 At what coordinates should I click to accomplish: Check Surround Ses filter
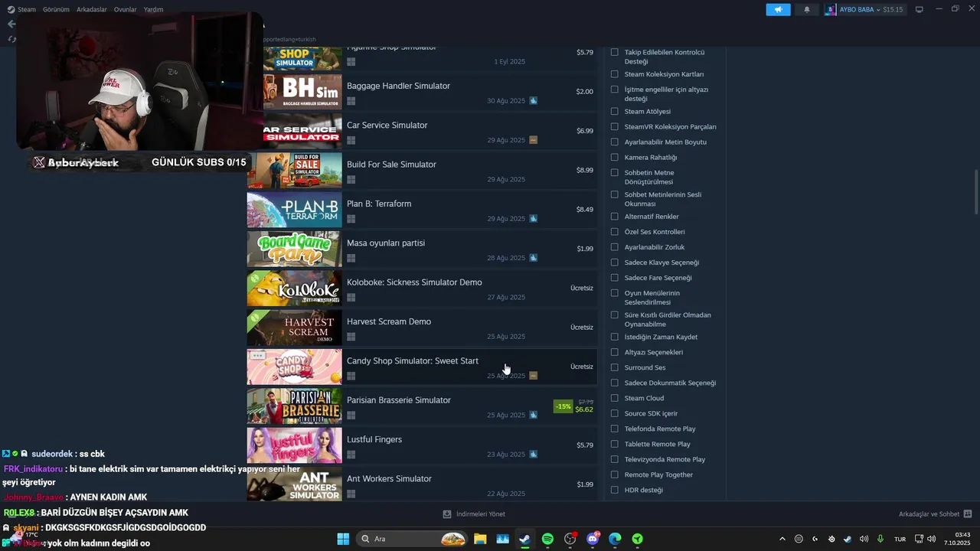614,367
